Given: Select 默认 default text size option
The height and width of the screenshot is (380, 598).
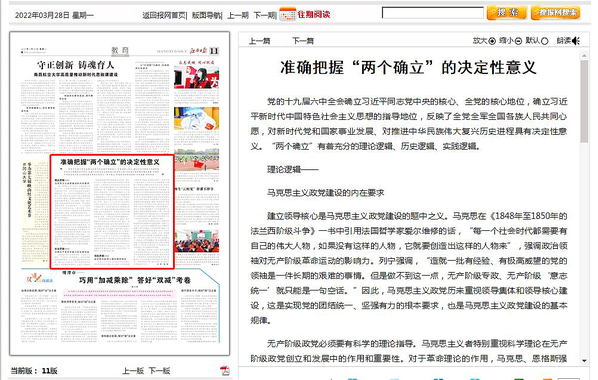Looking at the screenshot, I should pyautogui.click(x=537, y=41).
